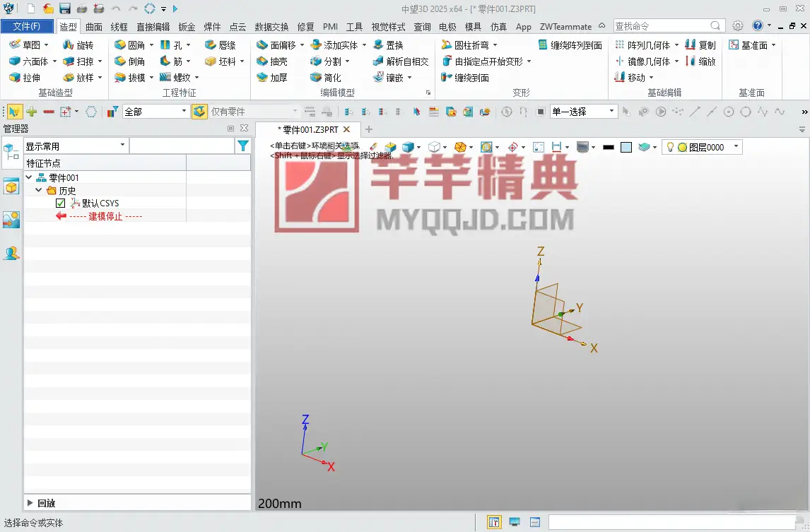Open the view manager image icon in the sidebar

pyautogui.click(x=11, y=220)
